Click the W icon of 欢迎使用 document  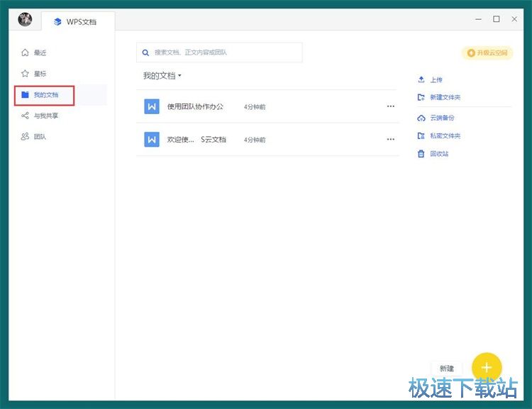[x=152, y=140]
